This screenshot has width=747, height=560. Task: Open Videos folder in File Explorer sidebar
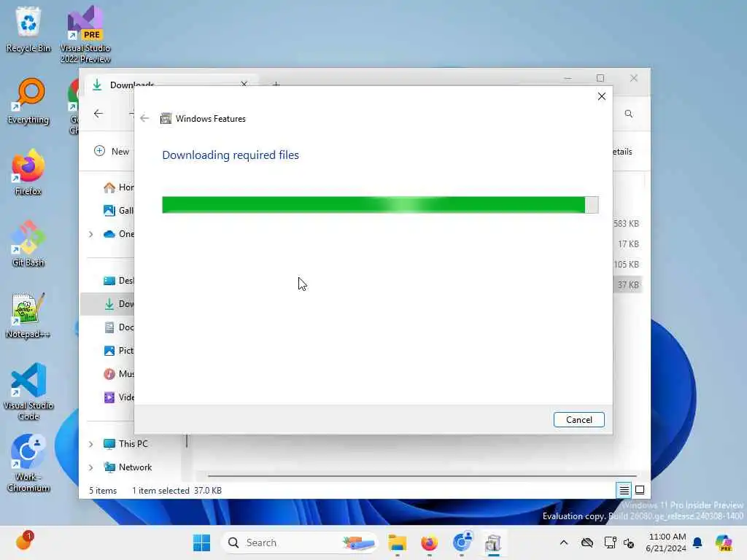pyautogui.click(x=118, y=397)
